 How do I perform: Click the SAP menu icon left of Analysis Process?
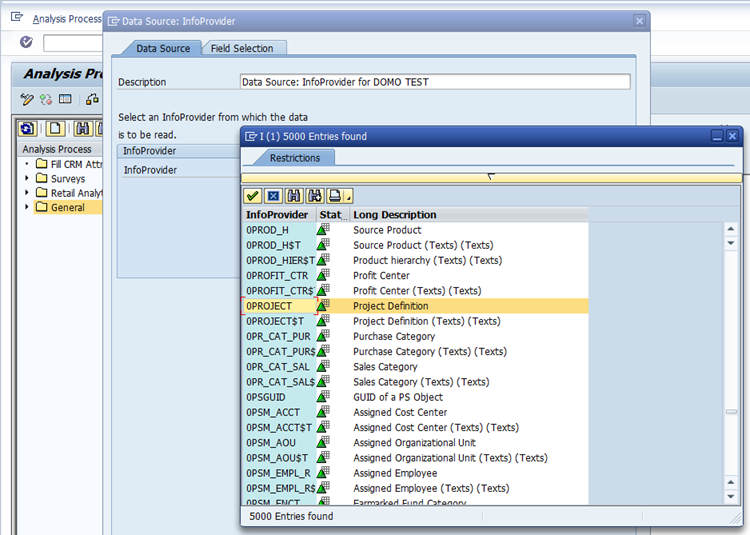click(x=17, y=18)
